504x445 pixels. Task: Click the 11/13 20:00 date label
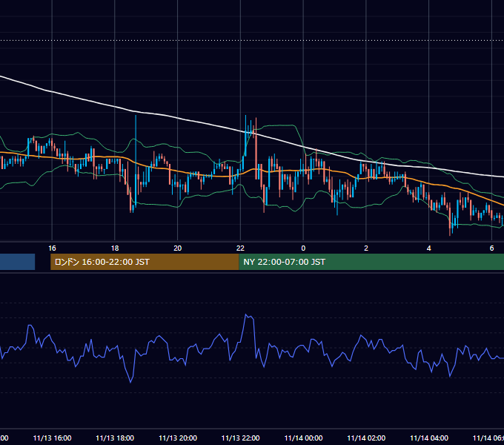coord(178,438)
